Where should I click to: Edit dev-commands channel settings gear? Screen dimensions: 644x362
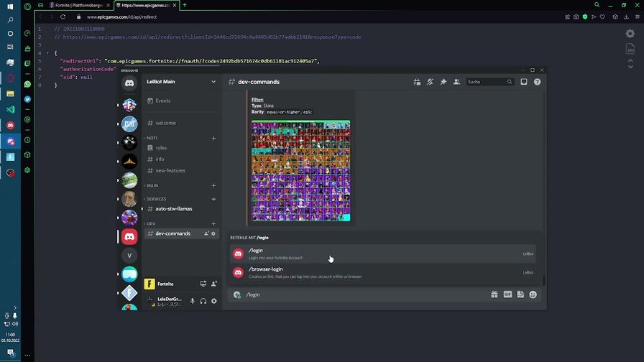tap(213, 233)
